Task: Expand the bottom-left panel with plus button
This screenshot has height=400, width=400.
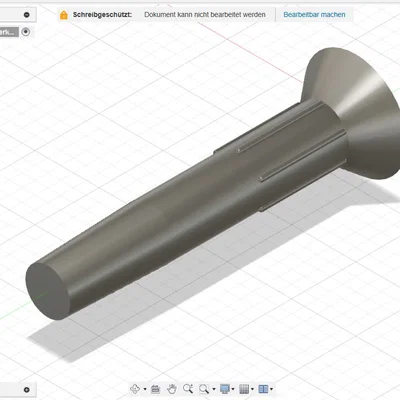Action: coord(27,390)
